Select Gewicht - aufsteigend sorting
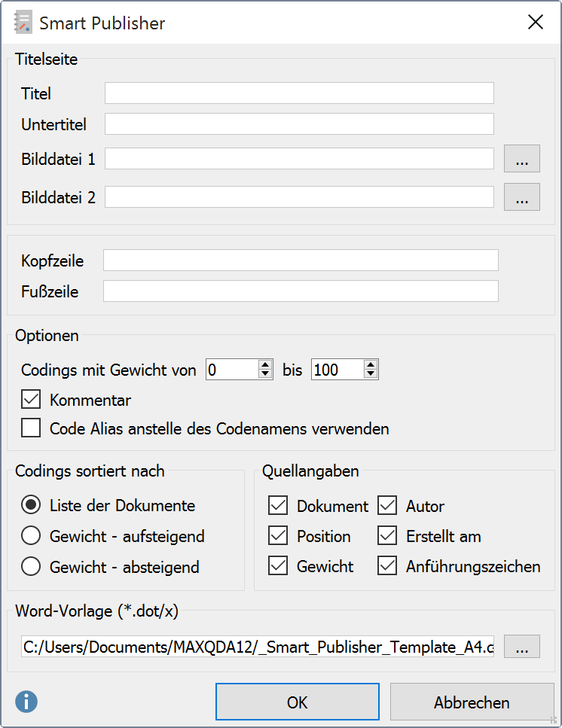Image resolution: width=562 pixels, height=728 pixels. click(x=31, y=536)
